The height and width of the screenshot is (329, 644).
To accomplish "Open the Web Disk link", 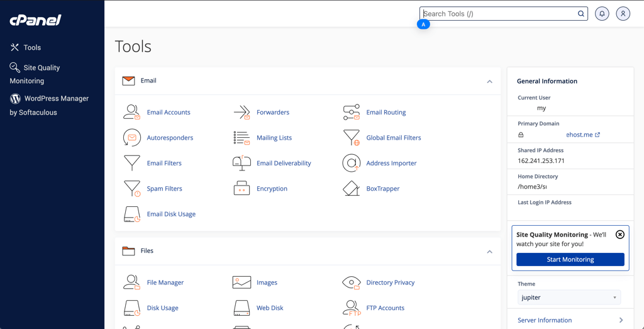I will coord(270,308).
